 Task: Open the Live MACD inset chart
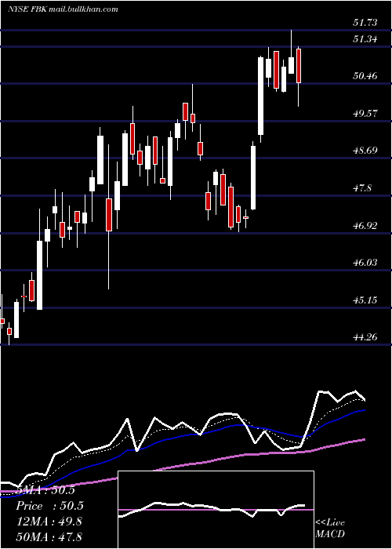[216, 510]
